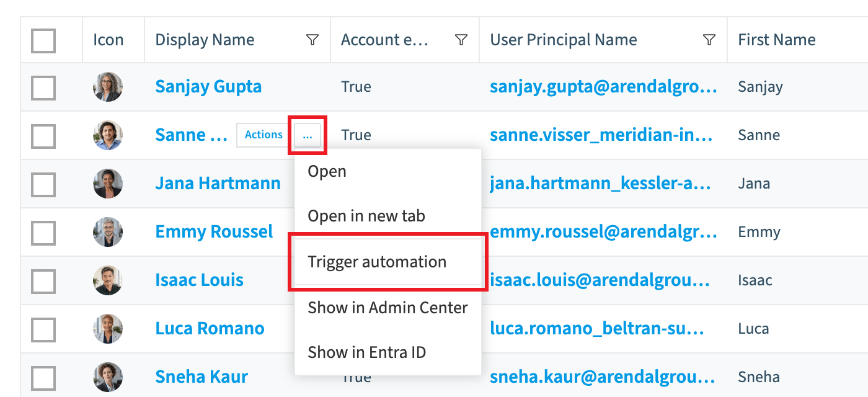868x397 pixels.
Task: Click the User Principal Name column header
Action: (x=564, y=40)
